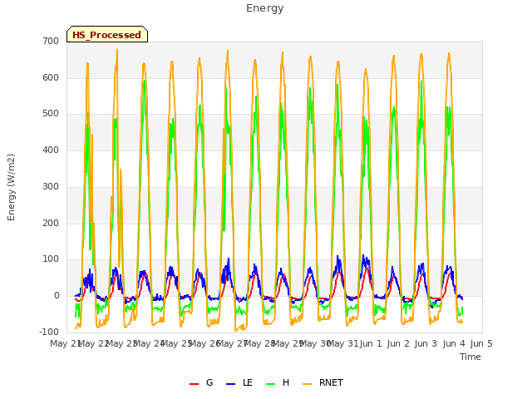Click the Energy chart title
Viewport: 532px width, 399px height.
265,8
